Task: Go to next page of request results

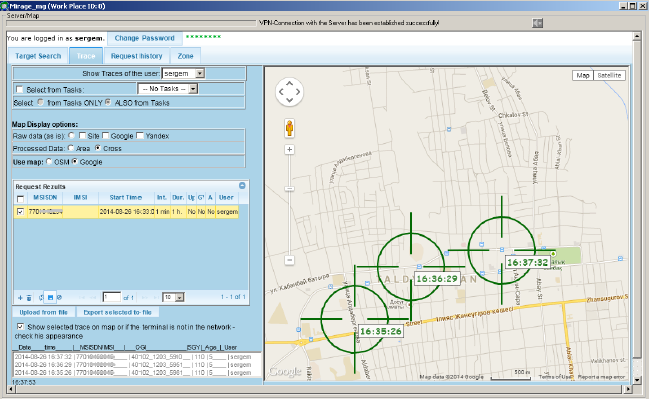Action: tap(144, 297)
